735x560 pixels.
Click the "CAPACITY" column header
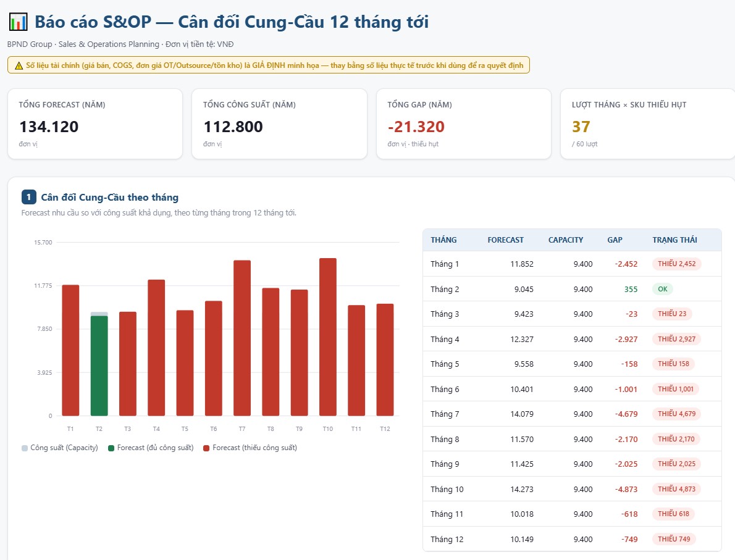tap(566, 240)
